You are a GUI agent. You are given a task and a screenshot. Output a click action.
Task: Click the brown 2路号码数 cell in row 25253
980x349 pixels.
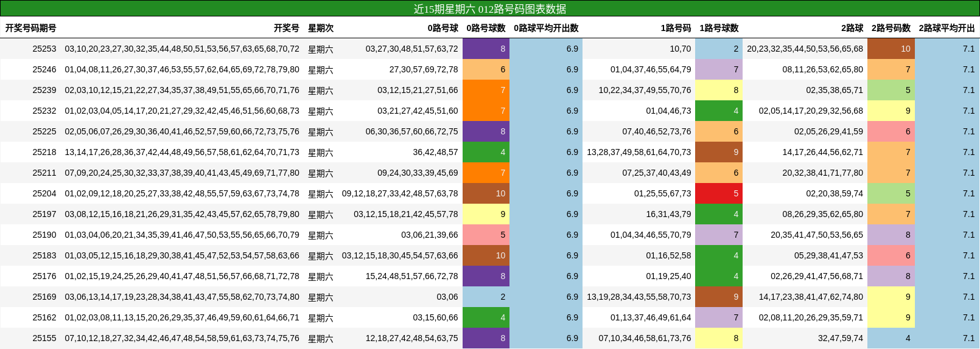(x=891, y=49)
